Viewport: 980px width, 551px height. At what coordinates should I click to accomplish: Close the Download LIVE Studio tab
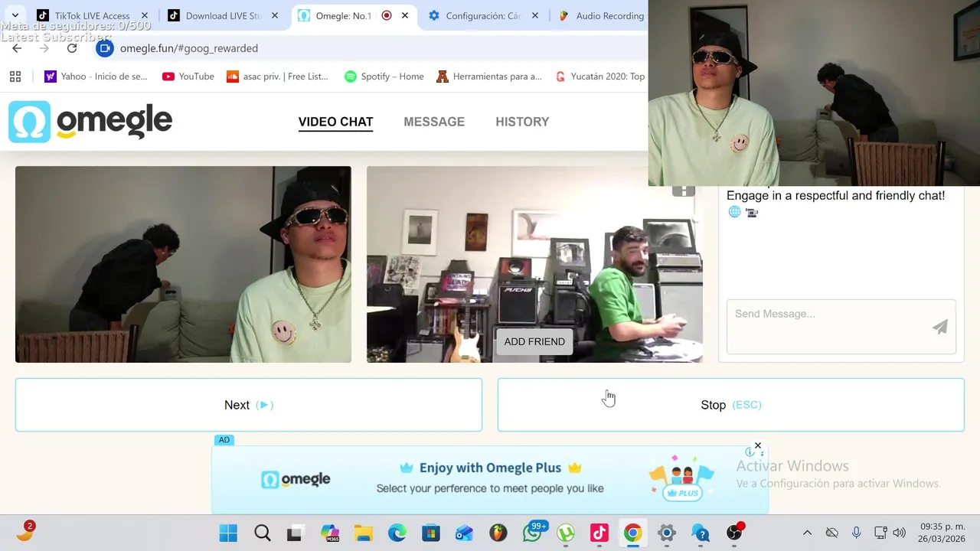click(x=275, y=15)
